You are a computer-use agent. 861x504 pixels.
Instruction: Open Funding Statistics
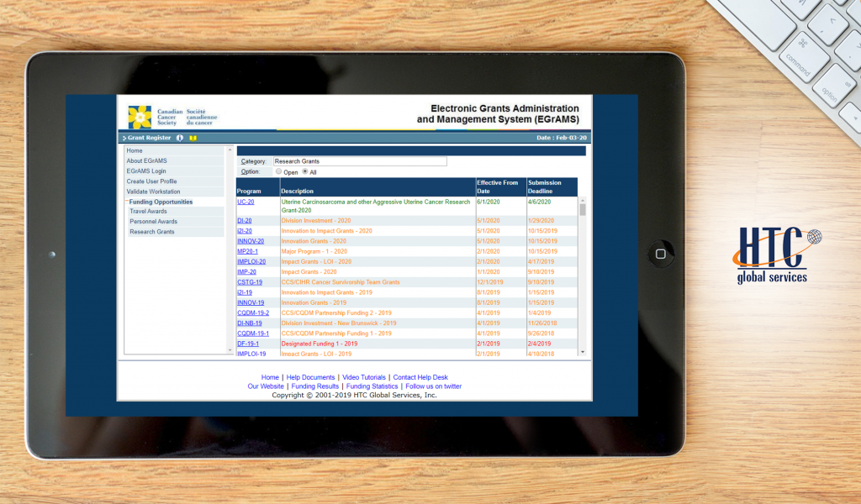(x=372, y=386)
